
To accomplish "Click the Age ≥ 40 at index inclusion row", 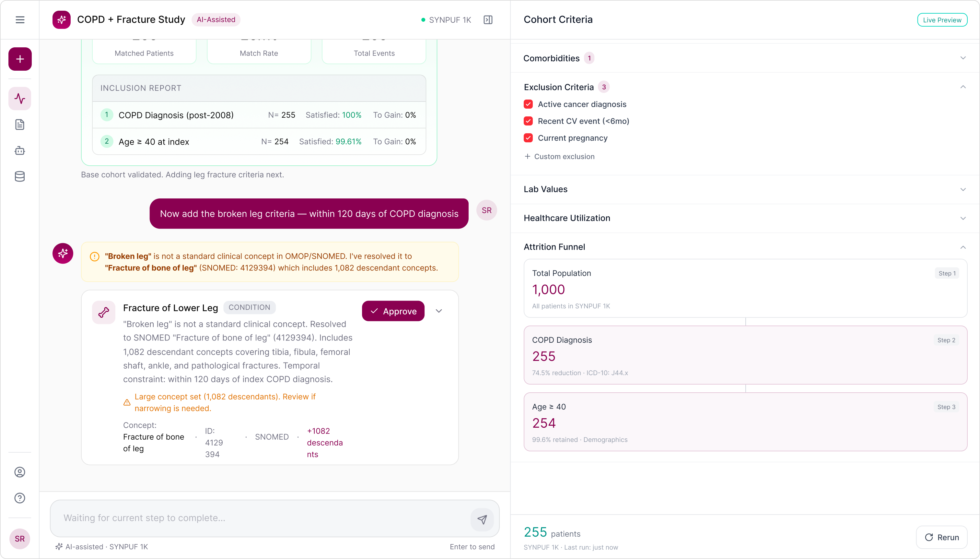I will click(259, 141).
